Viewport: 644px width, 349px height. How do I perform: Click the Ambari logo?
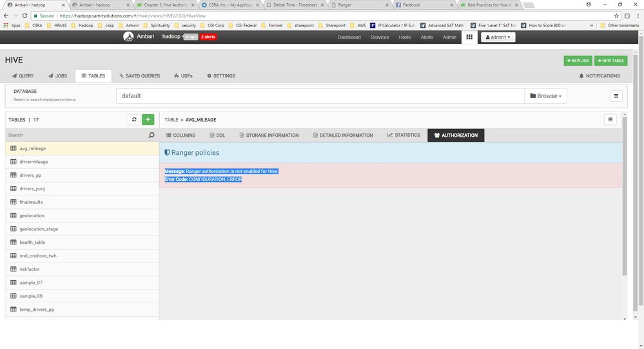128,37
